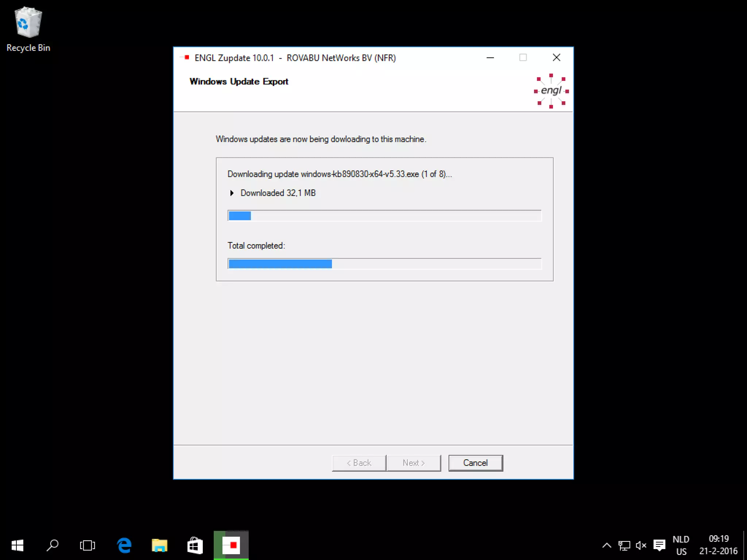Click 'Downloaded 32,1 MB' status text

pos(278,193)
